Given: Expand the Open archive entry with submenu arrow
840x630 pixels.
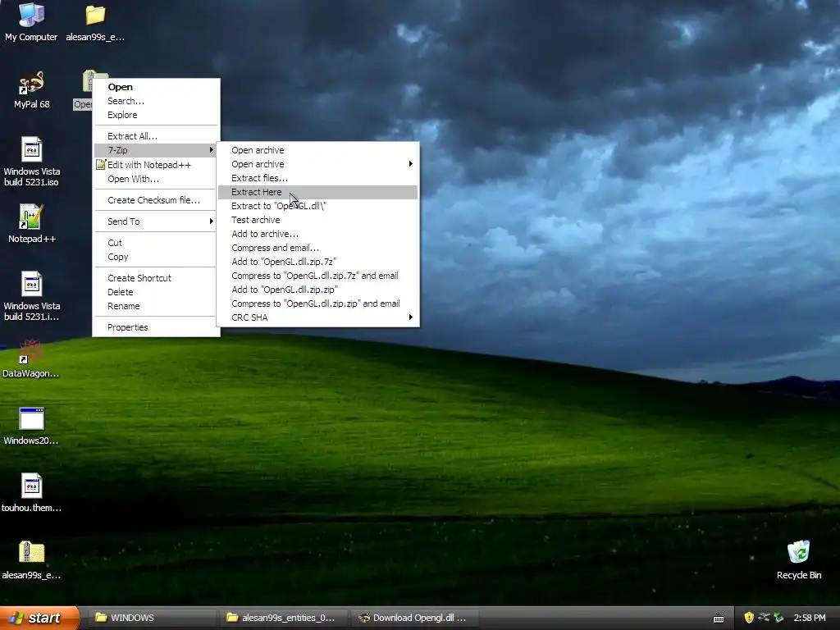Looking at the screenshot, I should click(x=317, y=164).
